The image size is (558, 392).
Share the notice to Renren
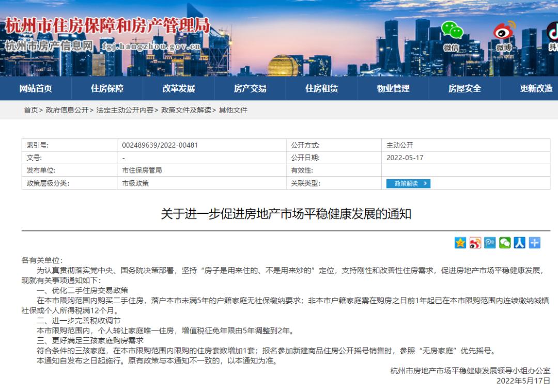point(519,242)
